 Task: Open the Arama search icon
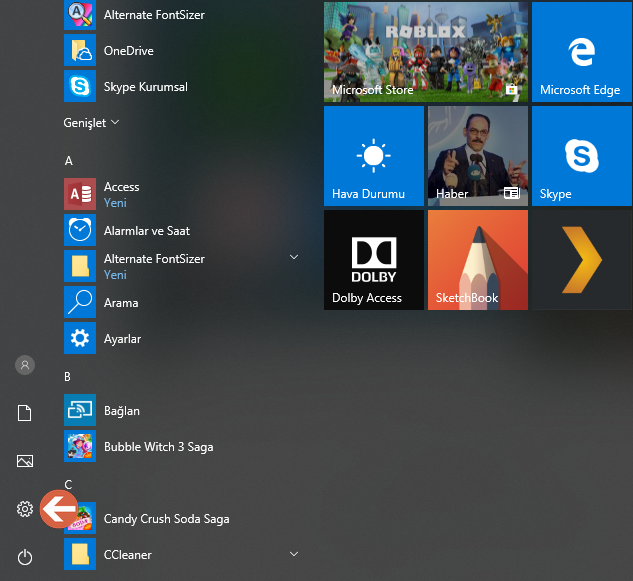80,302
